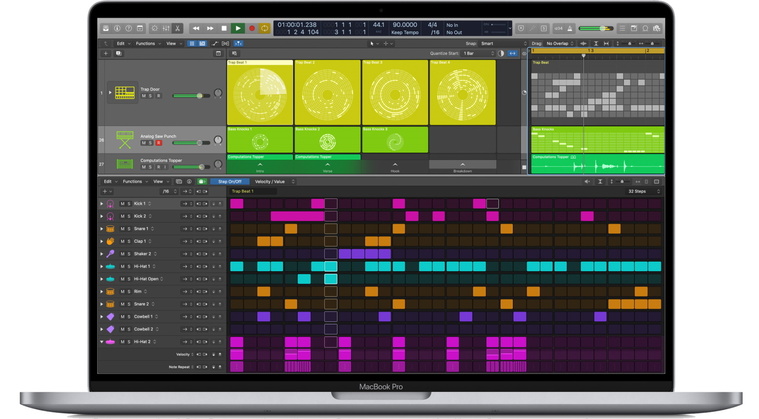This screenshot has height=419, width=759.
Task: Click the Shaker 2 row icon
Action: (110, 254)
